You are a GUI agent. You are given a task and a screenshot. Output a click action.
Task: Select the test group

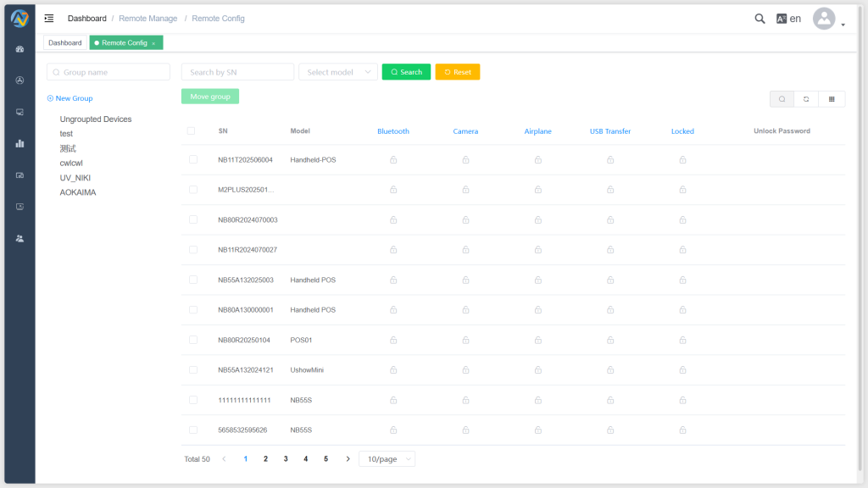pyautogui.click(x=66, y=133)
